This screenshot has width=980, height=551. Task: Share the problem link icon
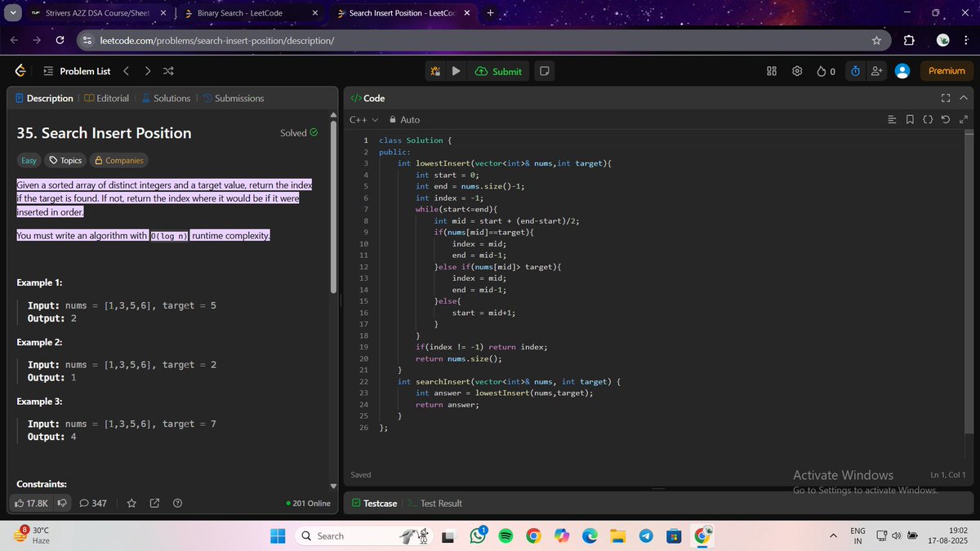(154, 503)
